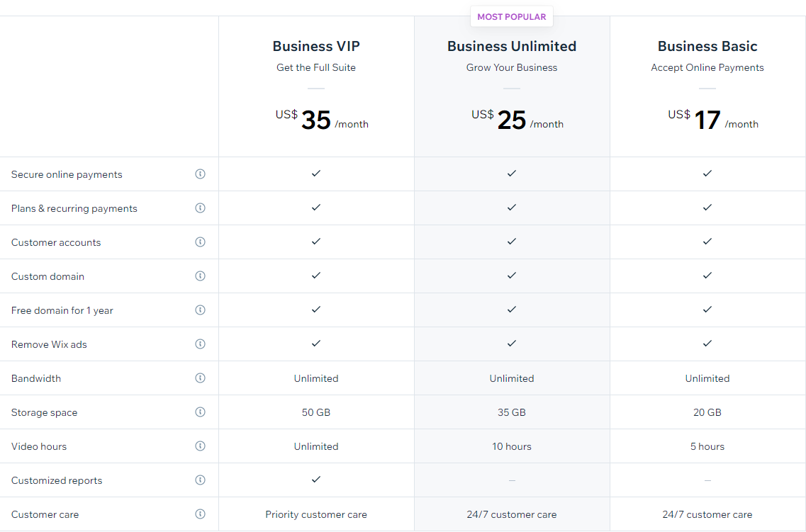Click info icon for Customized reports
Image resolution: width=806 pixels, height=532 pixels.
[200, 480]
